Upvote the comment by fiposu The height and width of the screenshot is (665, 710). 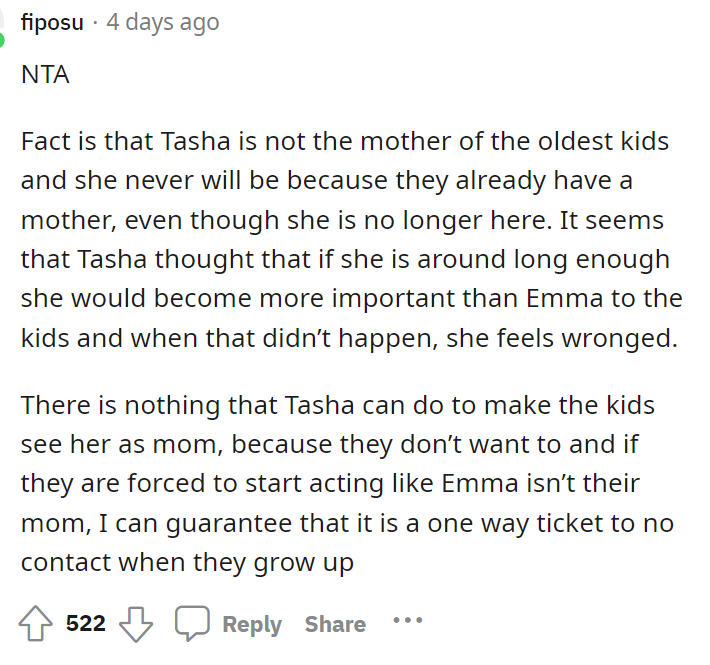click(x=36, y=624)
